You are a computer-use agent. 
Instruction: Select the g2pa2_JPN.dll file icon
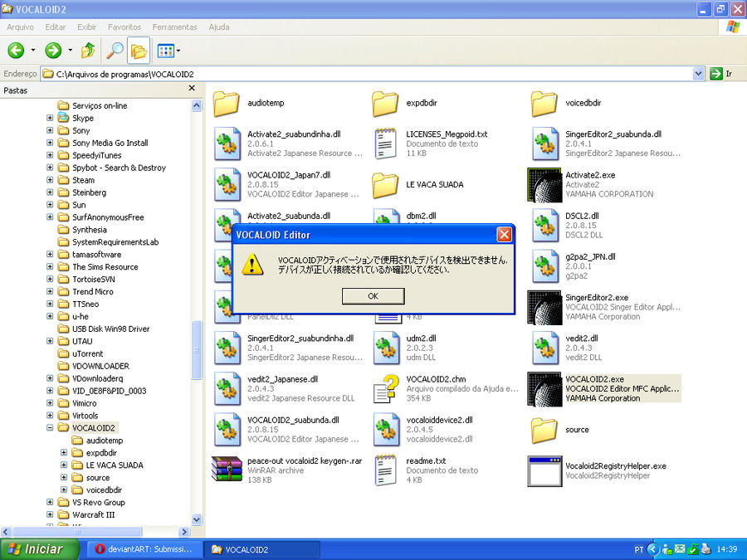tap(545, 266)
